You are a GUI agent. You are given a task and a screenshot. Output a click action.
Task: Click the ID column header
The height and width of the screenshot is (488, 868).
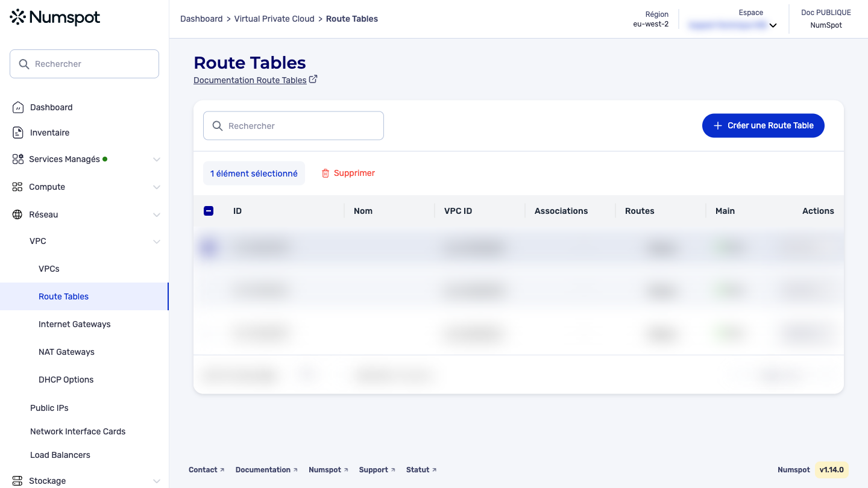point(237,211)
